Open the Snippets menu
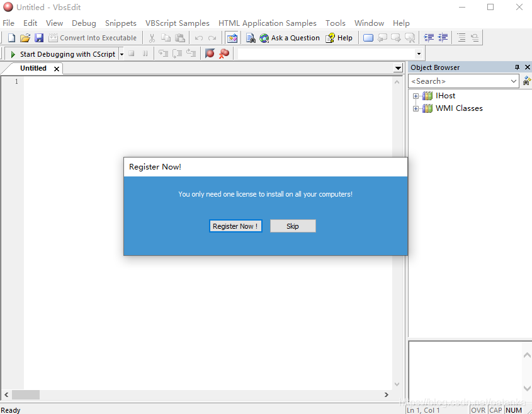The image size is (532, 414). click(120, 23)
